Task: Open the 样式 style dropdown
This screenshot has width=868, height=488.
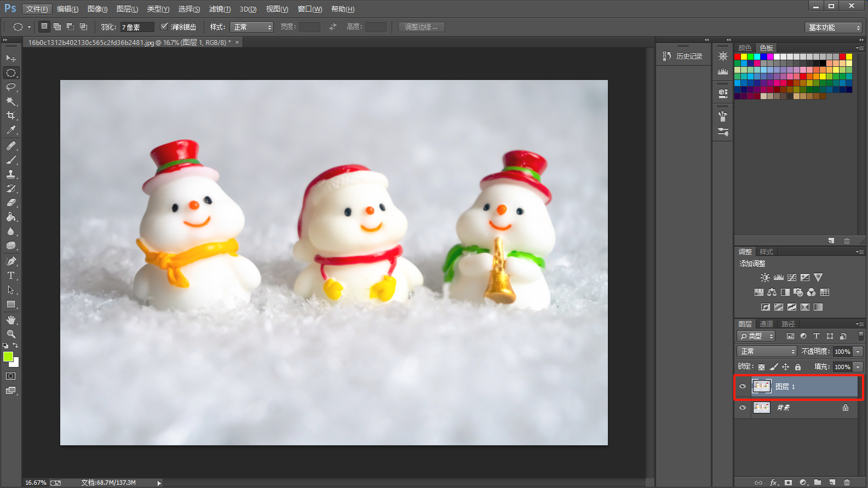Action: pos(251,27)
